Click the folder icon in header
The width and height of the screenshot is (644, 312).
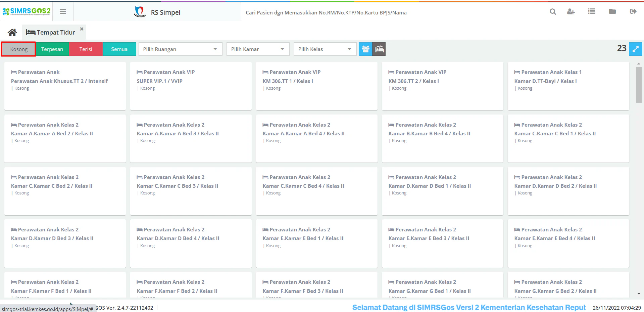pyautogui.click(x=612, y=11)
